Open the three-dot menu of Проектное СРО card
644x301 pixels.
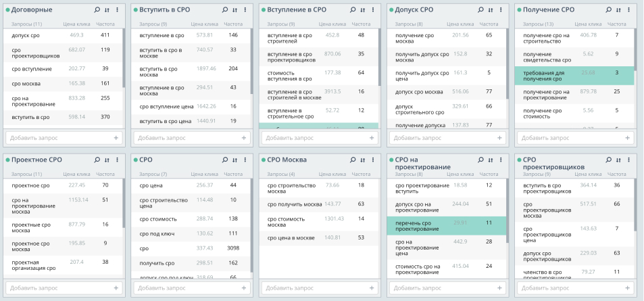pos(117,160)
